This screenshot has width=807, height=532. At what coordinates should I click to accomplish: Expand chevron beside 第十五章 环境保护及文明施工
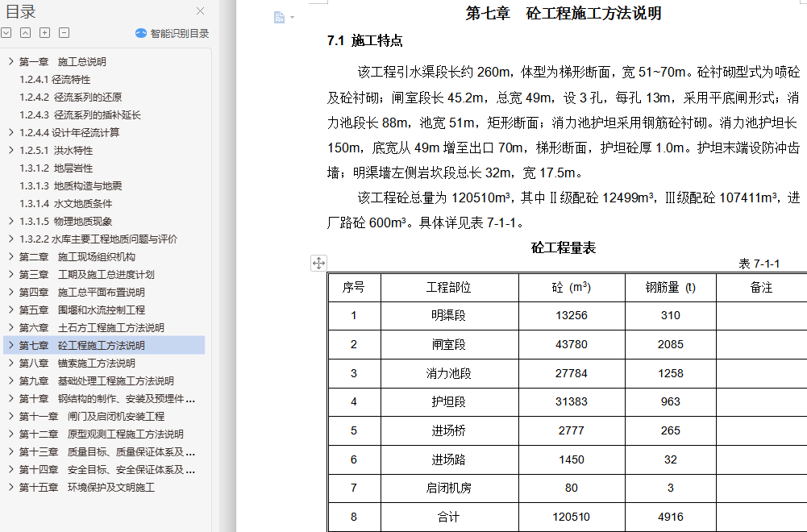[10, 487]
